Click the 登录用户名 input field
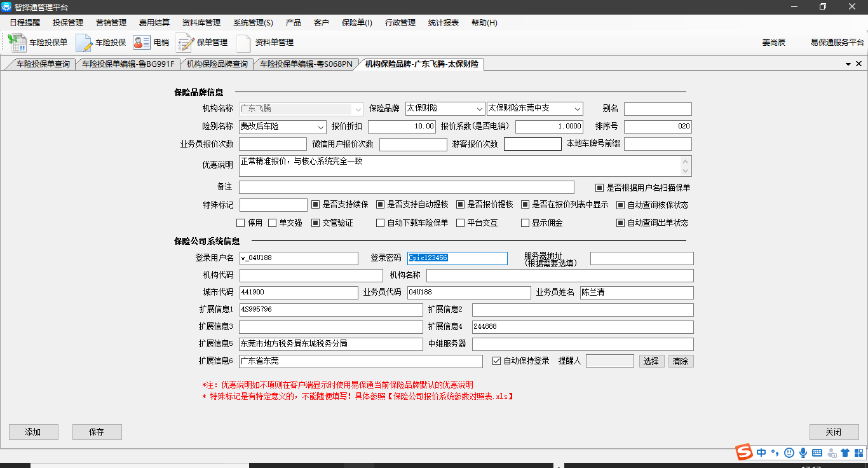 coord(299,258)
